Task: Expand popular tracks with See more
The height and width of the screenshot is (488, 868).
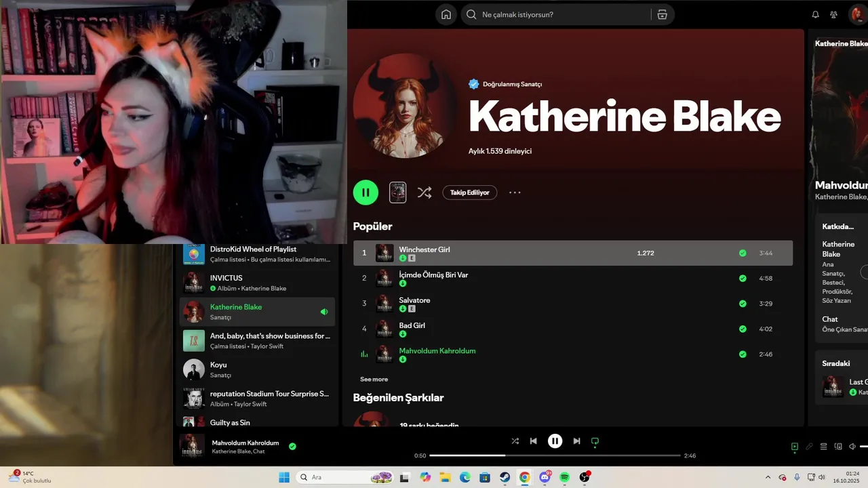Action: coord(374,379)
